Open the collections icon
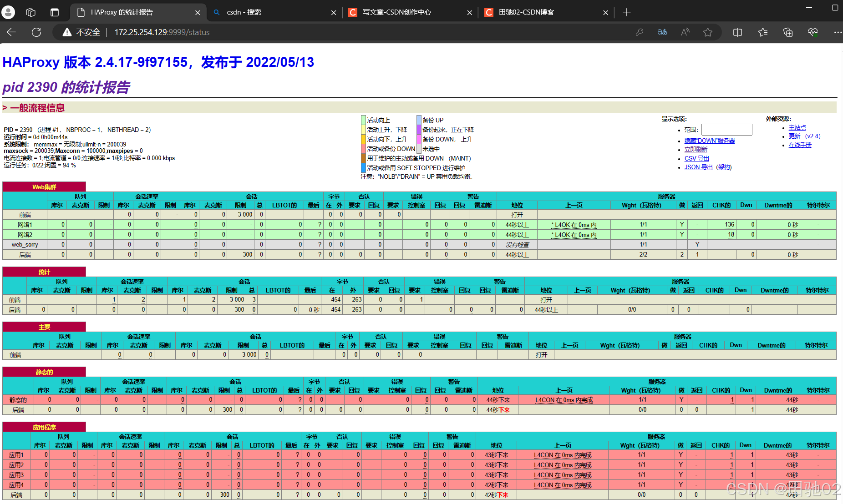This screenshot has width=843, height=504. pyautogui.click(x=788, y=32)
